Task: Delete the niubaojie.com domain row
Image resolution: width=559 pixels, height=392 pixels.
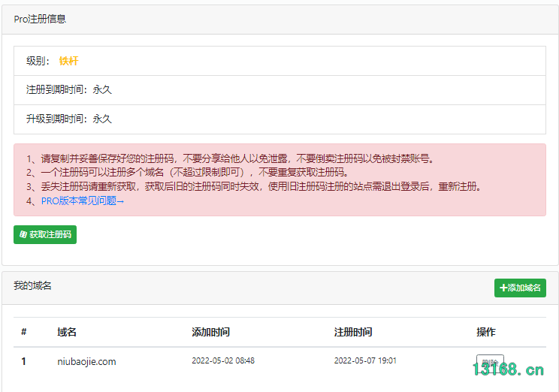Action: 490,363
